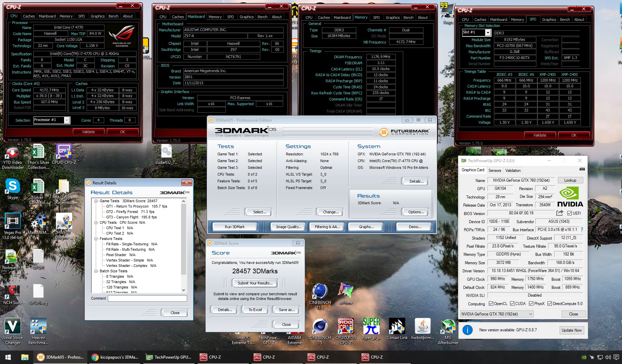Click Save as button in score dialog

[x=287, y=310]
